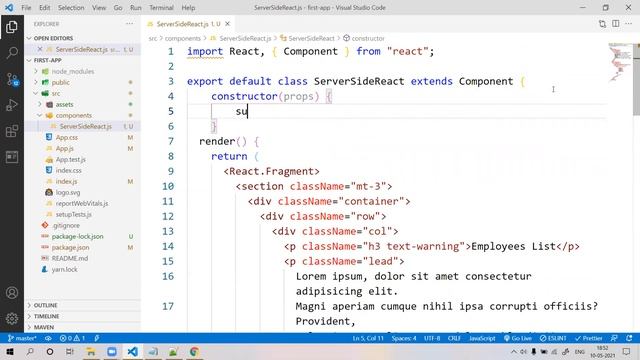
Task: Click UTF-8 encoding selector
Action: click(432, 338)
